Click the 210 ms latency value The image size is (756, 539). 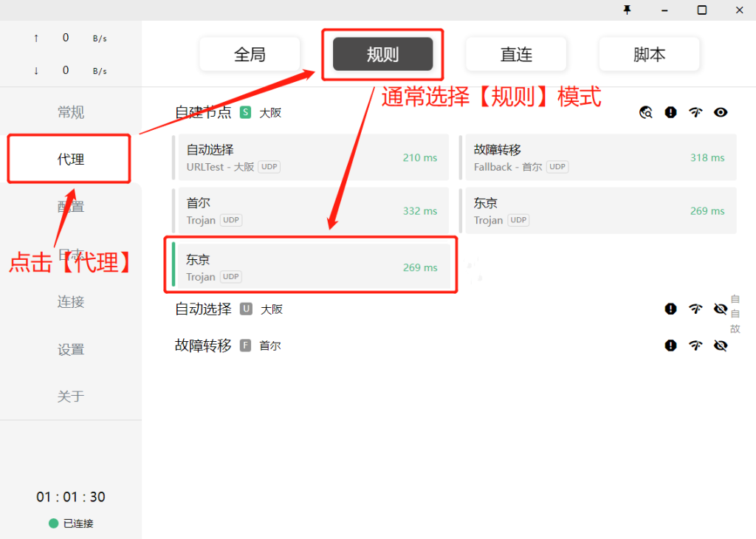(420, 158)
